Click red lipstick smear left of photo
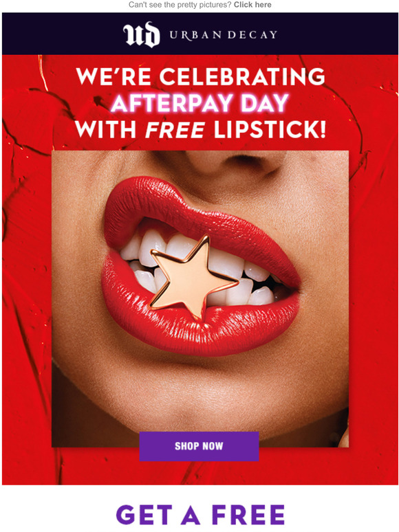 (x=27, y=271)
